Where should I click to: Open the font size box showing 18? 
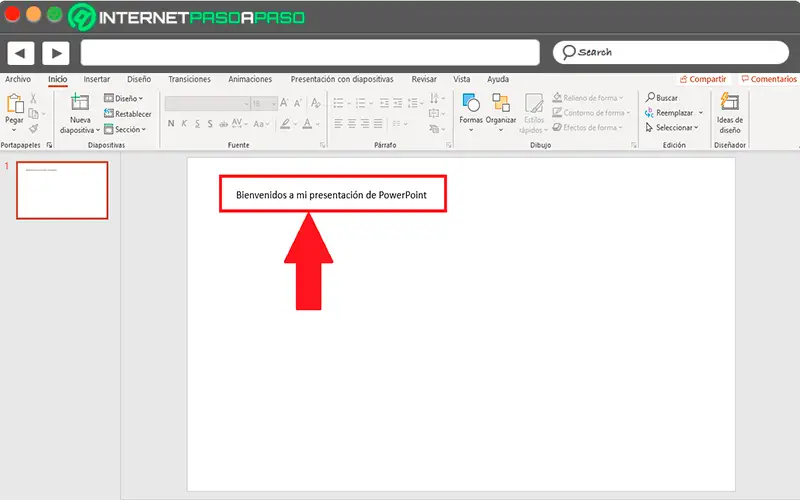pos(264,104)
